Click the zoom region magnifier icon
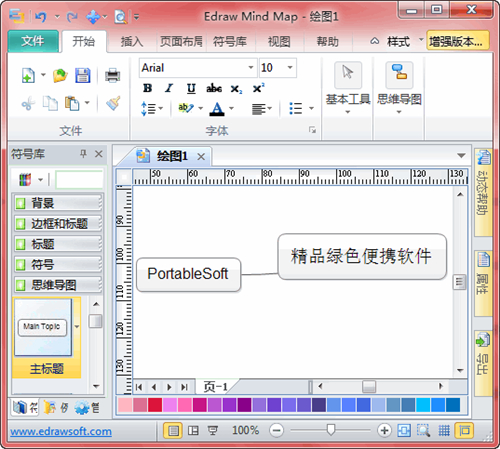The height and width of the screenshot is (449, 500). point(423,430)
